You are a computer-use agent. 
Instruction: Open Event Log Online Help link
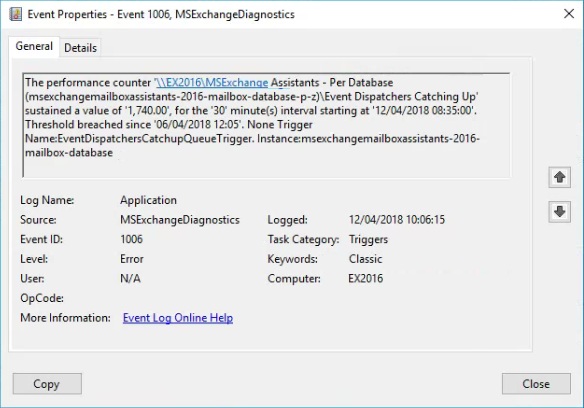click(178, 318)
